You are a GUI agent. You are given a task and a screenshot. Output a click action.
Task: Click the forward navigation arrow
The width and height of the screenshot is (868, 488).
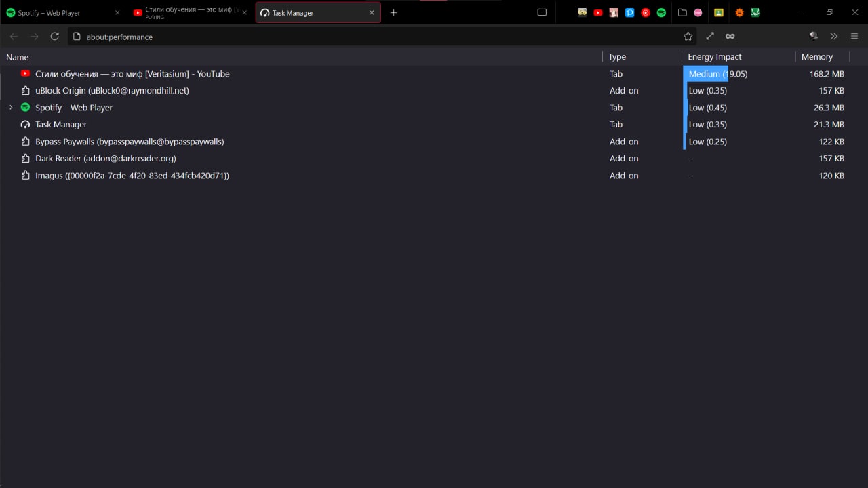(35, 37)
